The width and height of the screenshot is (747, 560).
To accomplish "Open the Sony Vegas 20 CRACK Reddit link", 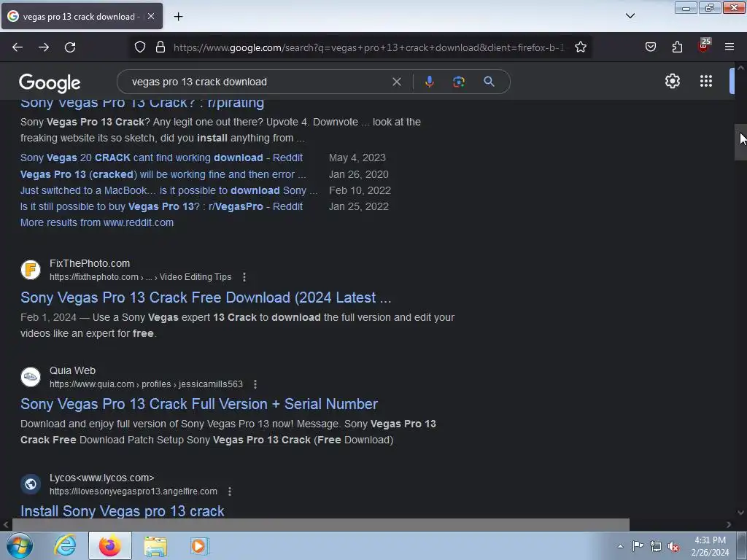I will 161,157.
